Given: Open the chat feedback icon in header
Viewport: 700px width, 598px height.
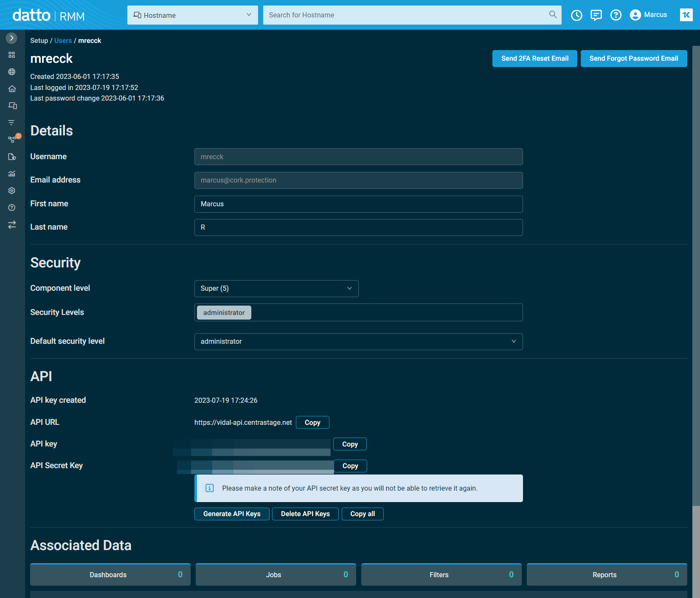Looking at the screenshot, I should [596, 15].
